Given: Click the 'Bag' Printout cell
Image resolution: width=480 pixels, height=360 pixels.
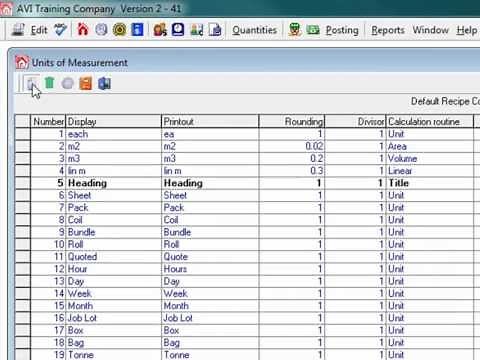Looking at the screenshot, I should pos(210,343).
